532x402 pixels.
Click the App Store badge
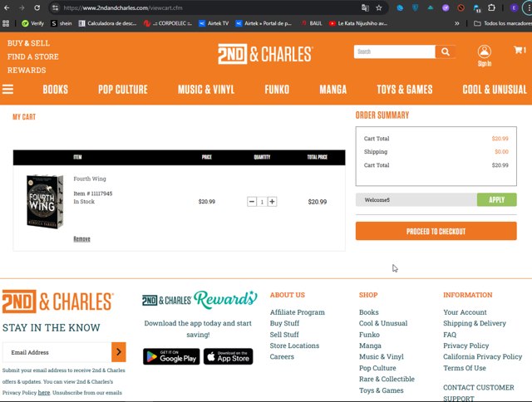[x=229, y=356]
